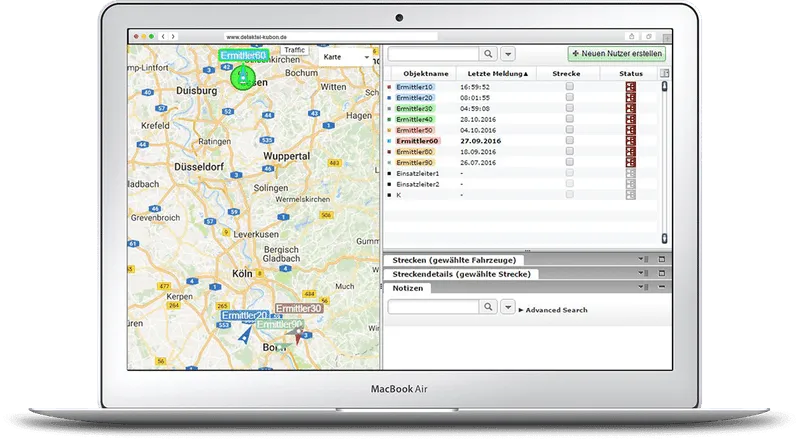
Task: Click the status icon for Ermittler10
Action: tap(631, 87)
